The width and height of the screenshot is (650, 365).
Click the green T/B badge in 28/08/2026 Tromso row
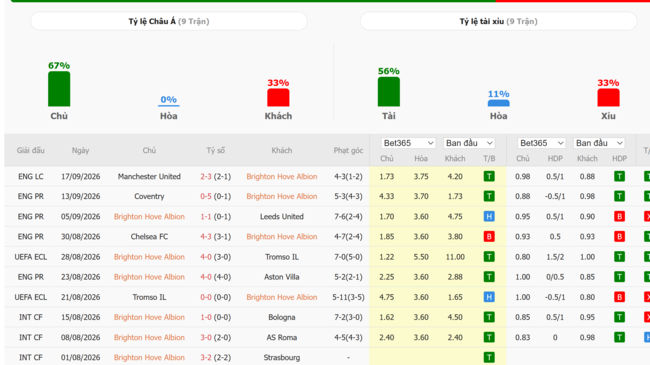489,257
